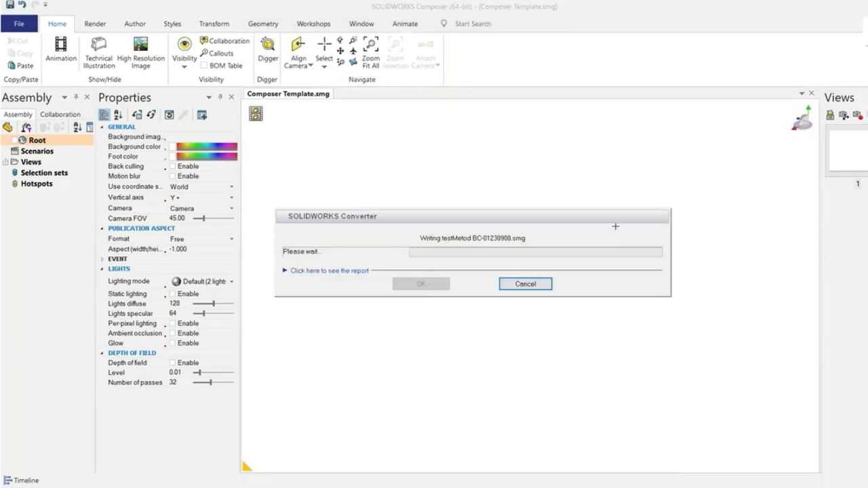Viewport: 868px width, 488px height.
Task: Enable Motion blur
Action: (x=174, y=176)
